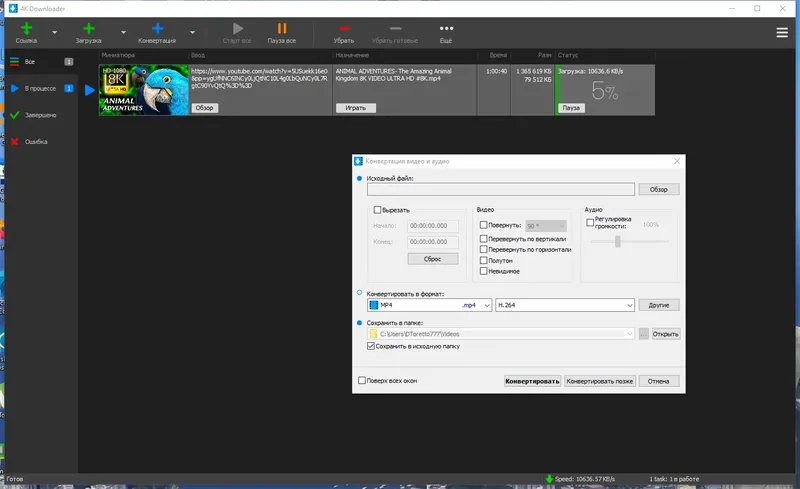The width and height of the screenshot is (800, 489).
Task: Click the Конвертировать button
Action: tap(532, 381)
